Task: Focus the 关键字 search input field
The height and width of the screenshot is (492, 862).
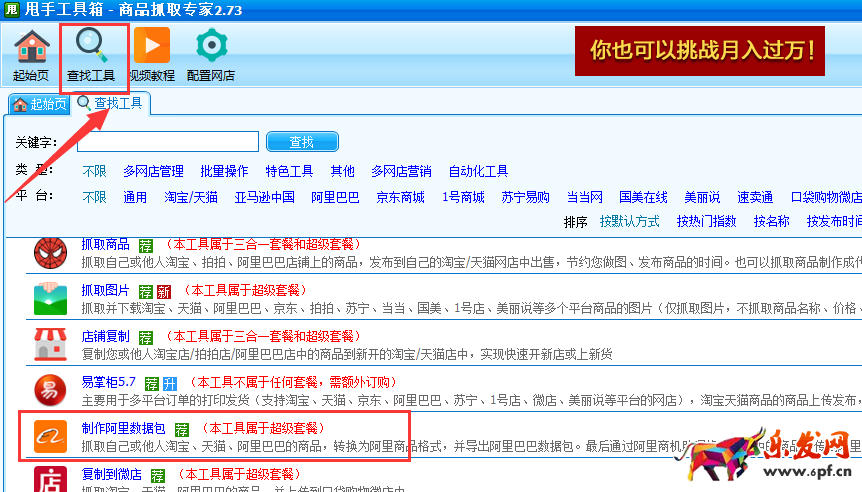Action: (168, 142)
